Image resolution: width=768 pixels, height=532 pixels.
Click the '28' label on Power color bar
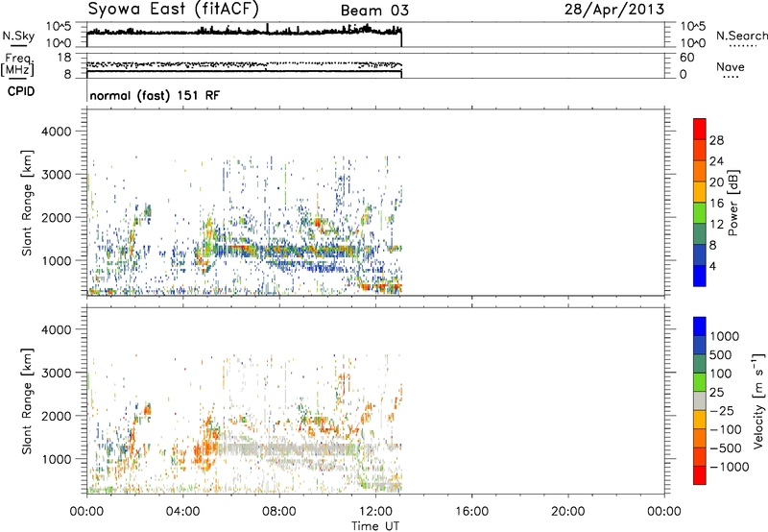point(716,140)
